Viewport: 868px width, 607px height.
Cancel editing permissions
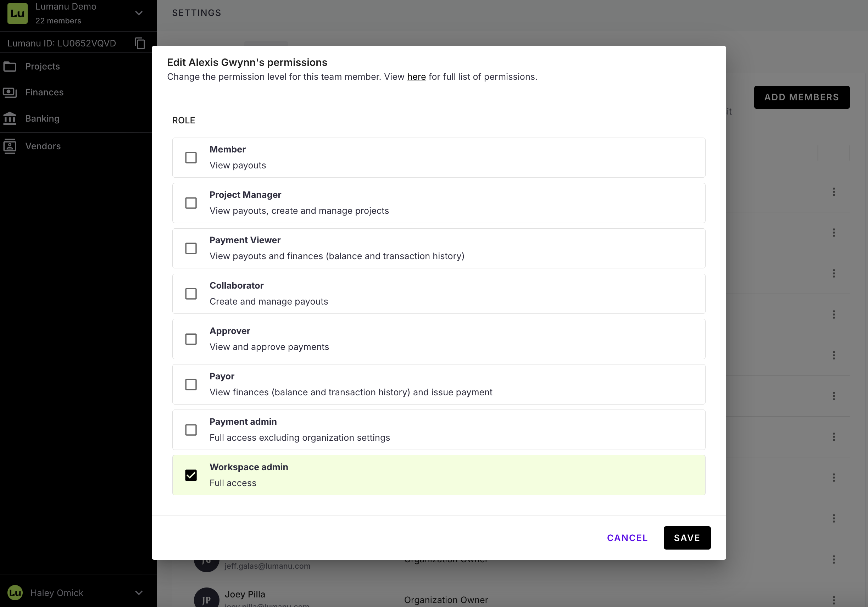[627, 538]
